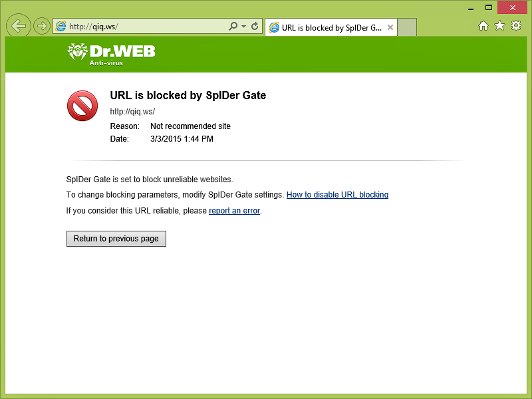Viewport: 532px width, 399px height.
Task: Refresh the page with the reload icon
Action: click(x=255, y=26)
